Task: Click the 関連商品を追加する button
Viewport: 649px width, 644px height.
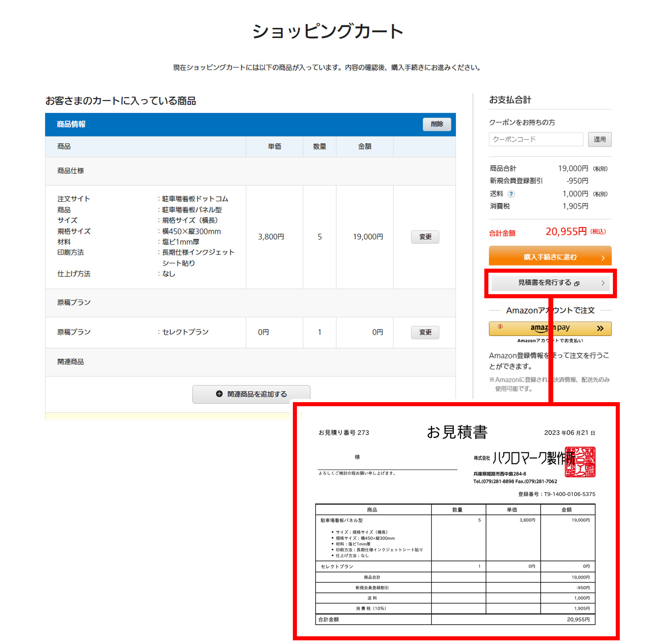Action: (x=251, y=393)
